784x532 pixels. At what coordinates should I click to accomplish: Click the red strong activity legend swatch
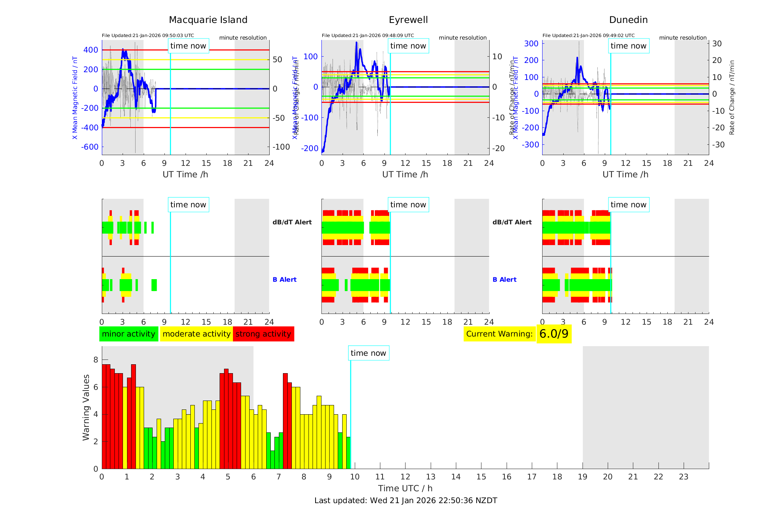(263, 334)
